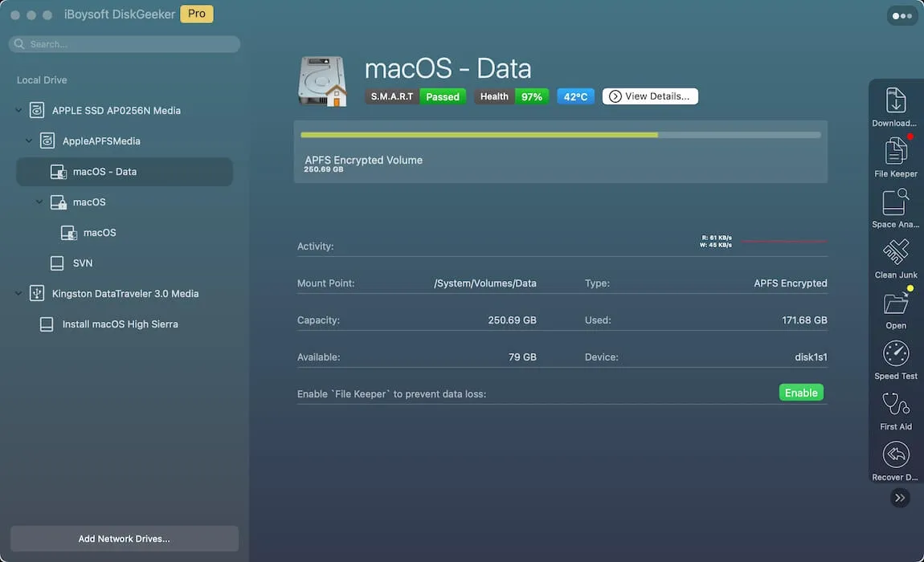
Task: Click the macOS - Data drive icon in header
Action: (322, 81)
